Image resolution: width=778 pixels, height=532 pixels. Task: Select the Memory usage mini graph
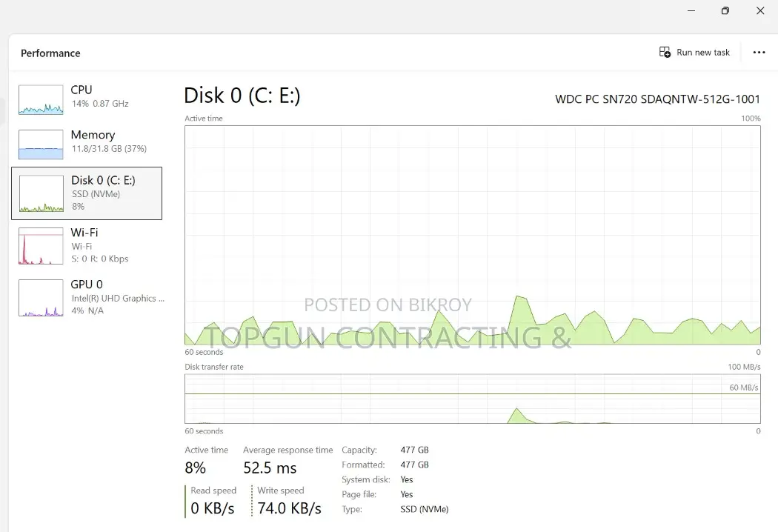(x=41, y=144)
